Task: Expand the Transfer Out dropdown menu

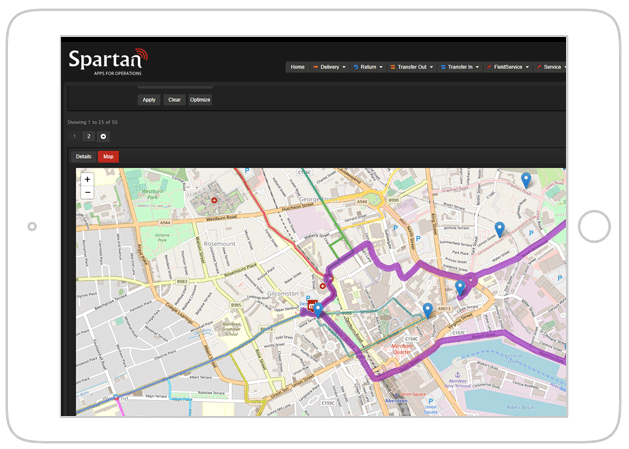Action: point(412,67)
